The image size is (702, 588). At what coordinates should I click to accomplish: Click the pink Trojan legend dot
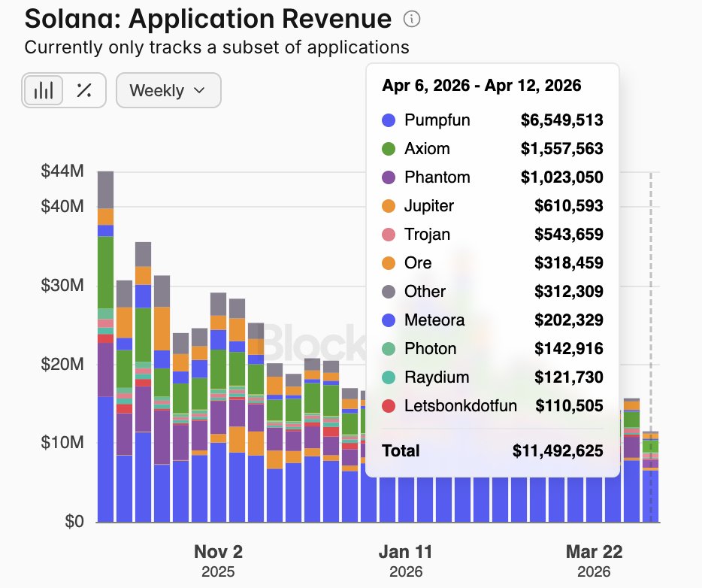click(389, 235)
